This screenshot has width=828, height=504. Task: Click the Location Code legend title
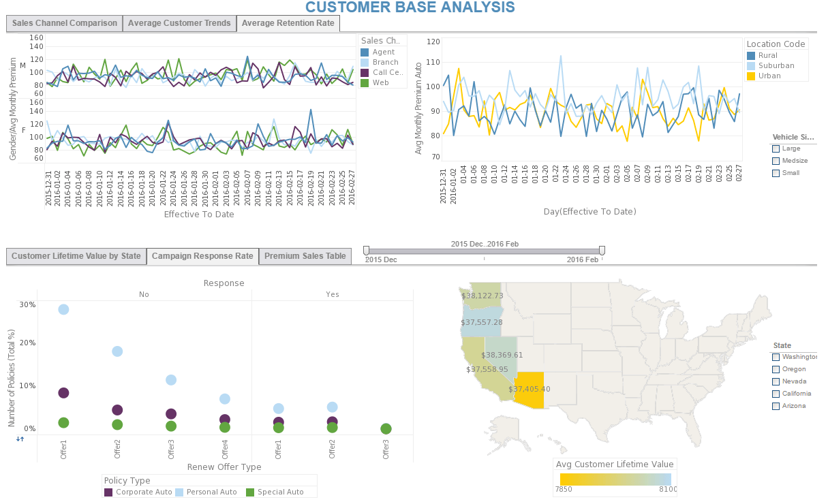[x=776, y=44]
